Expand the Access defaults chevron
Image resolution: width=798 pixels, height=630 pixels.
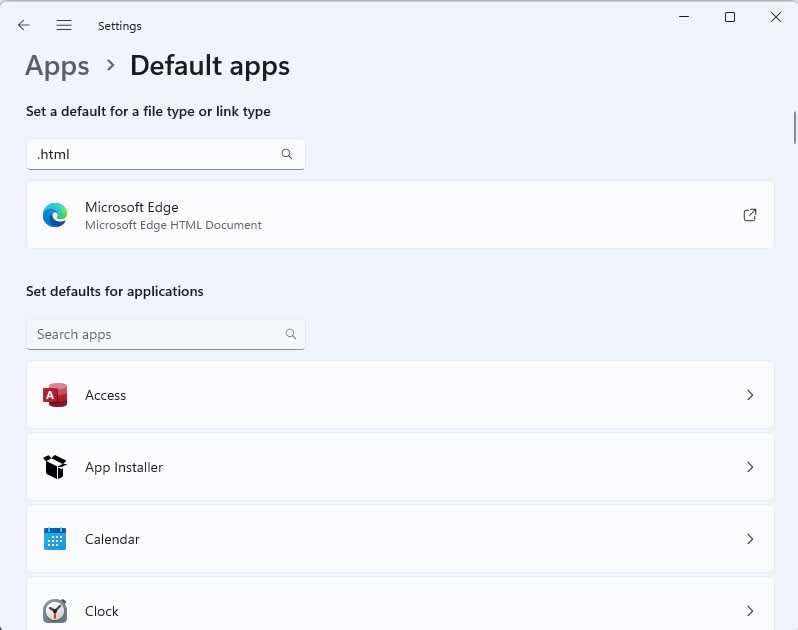(x=750, y=395)
